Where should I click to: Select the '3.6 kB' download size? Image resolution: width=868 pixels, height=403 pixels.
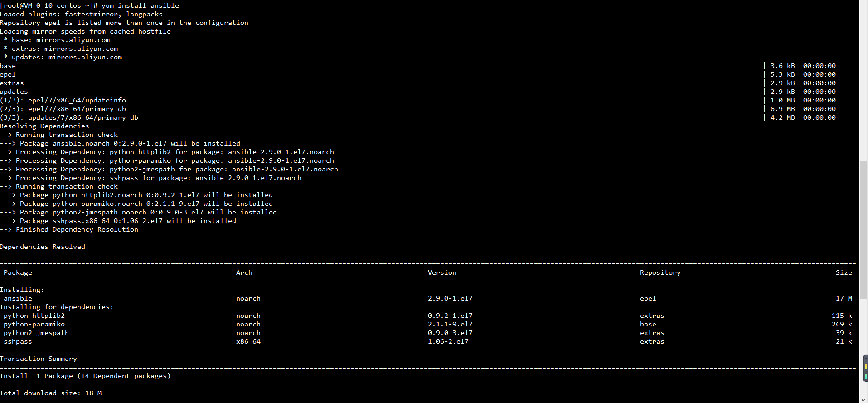point(783,66)
